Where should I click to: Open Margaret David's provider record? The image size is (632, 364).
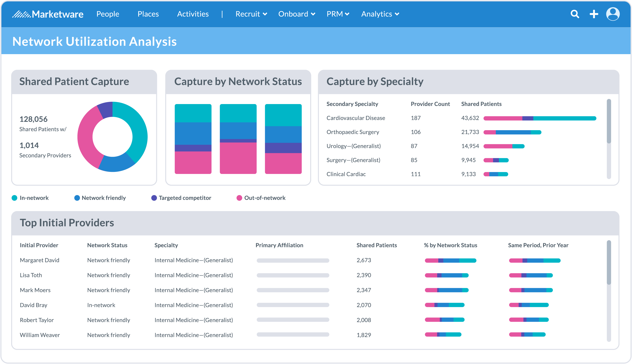tap(39, 260)
